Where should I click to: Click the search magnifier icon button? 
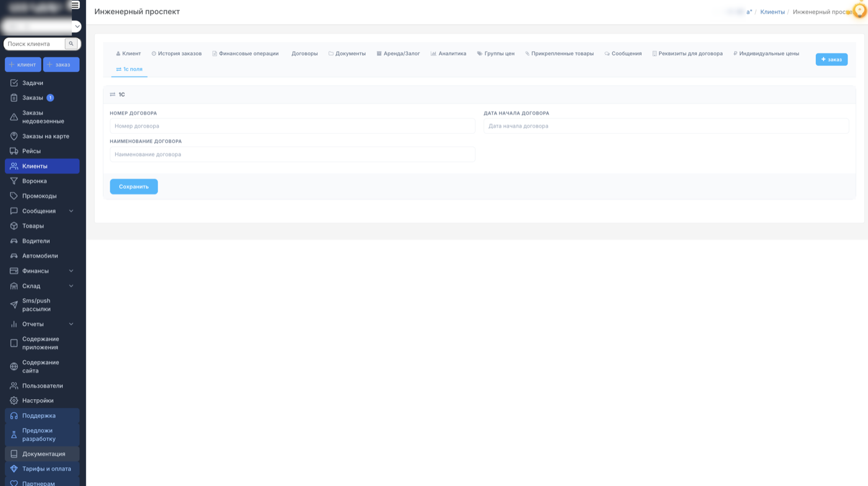click(71, 44)
